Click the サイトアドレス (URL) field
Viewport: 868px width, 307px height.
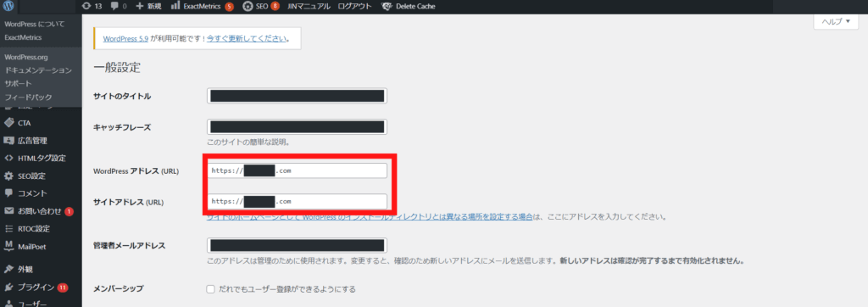[x=298, y=201]
